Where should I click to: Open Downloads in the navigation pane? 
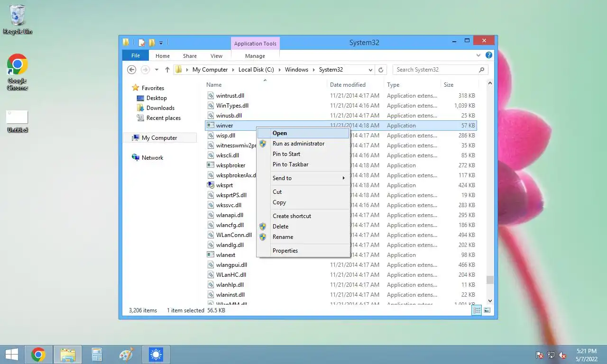(x=160, y=108)
